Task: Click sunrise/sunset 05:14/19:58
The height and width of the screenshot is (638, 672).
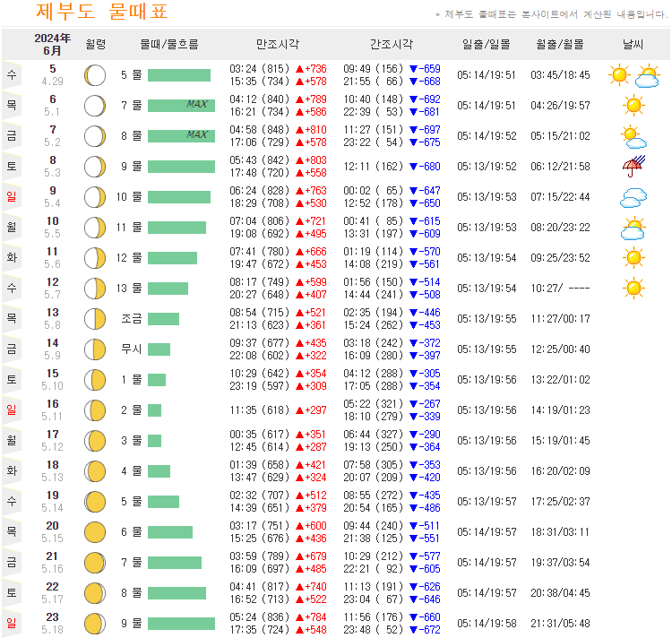Action: pyautogui.click(x=487, y=624)
